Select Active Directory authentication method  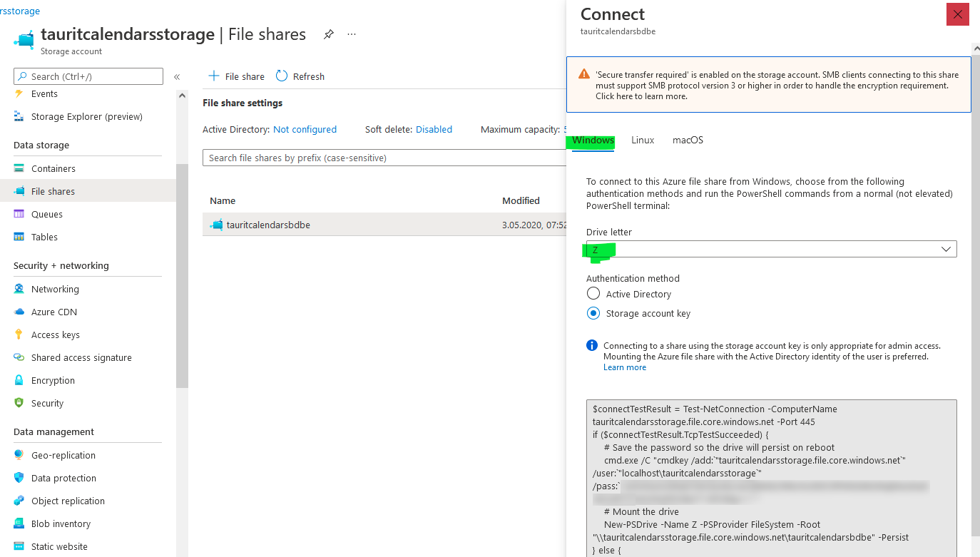pyautogui.click(x=593, y=294)
